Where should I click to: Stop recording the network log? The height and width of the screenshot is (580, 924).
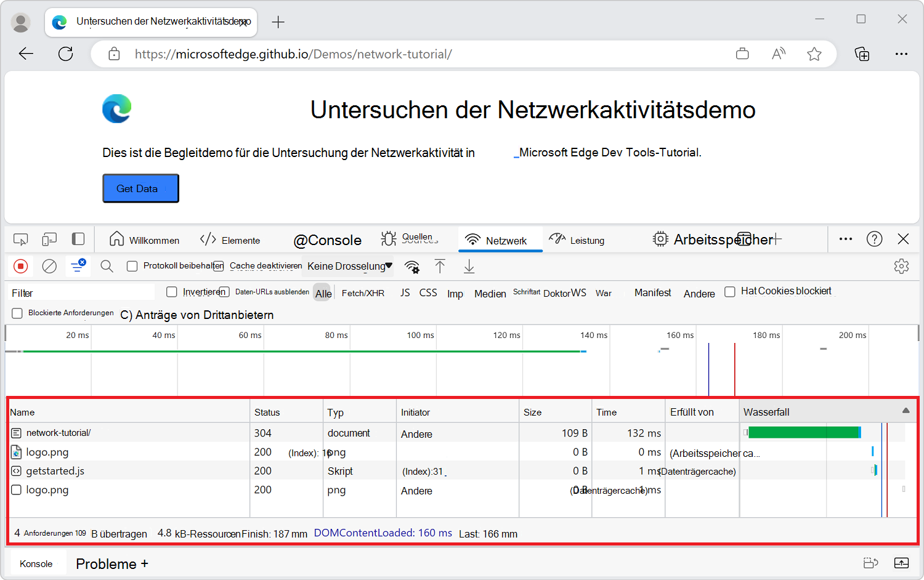pyautogui.click(x=20, y=266)
